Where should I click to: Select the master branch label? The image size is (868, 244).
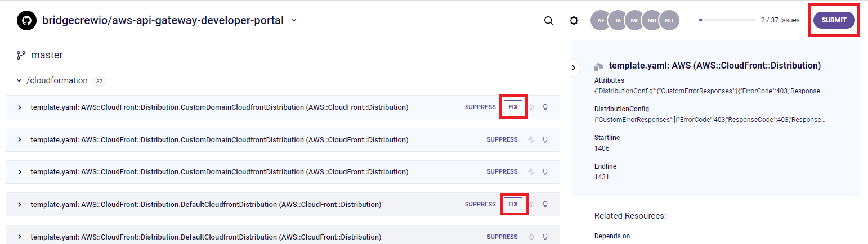[47, 55]
